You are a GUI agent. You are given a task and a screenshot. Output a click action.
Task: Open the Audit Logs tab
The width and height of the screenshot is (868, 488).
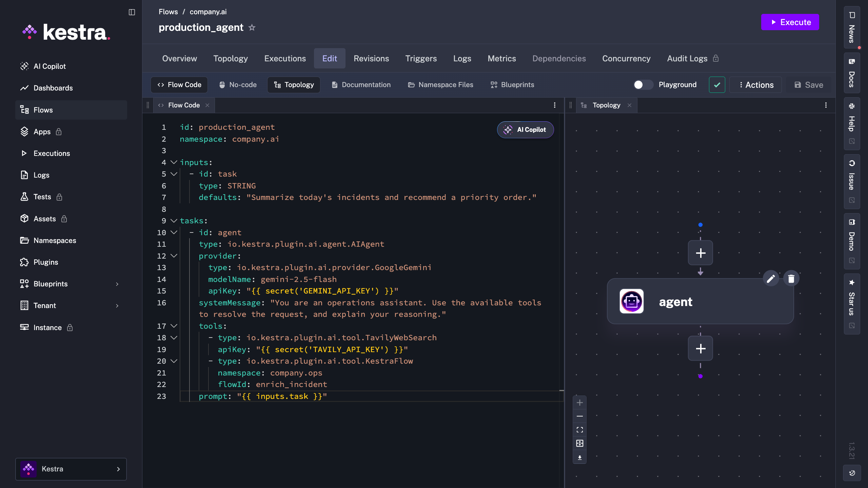[693, 58]
